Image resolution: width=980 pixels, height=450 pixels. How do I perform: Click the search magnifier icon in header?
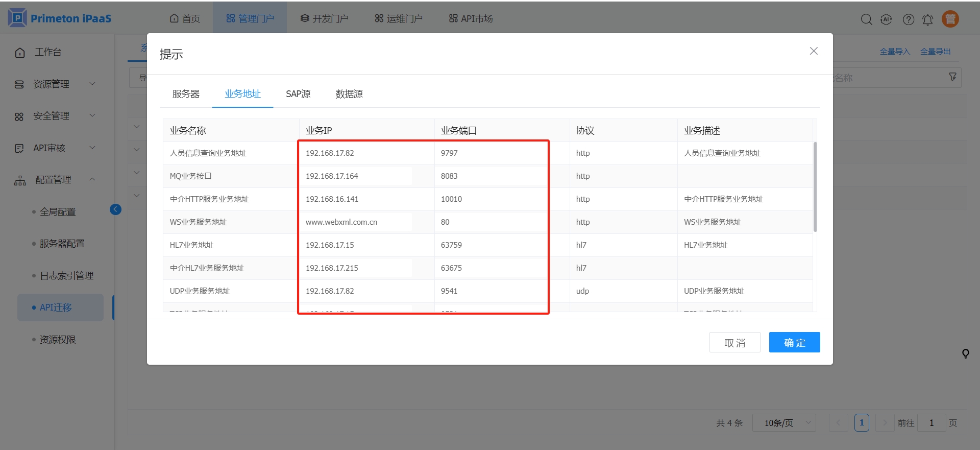(x=866, y=19)
